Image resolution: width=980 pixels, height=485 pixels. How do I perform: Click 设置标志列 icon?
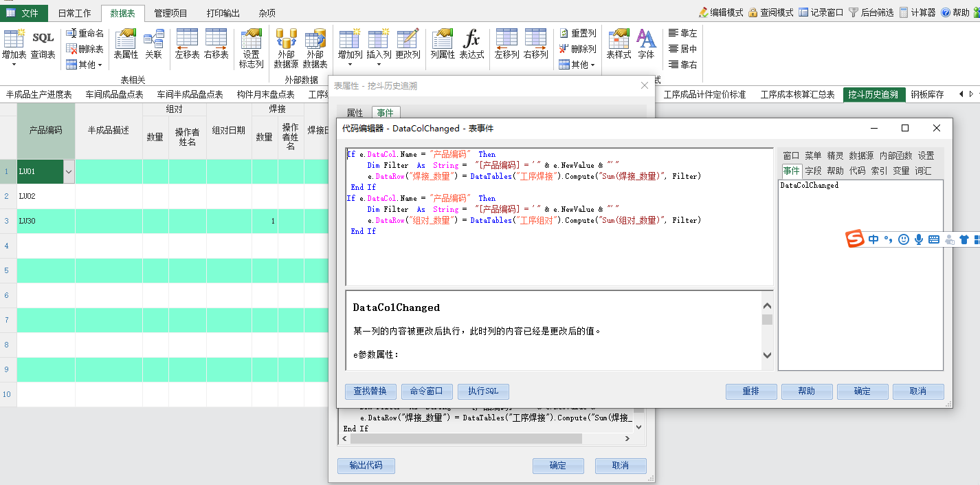click(x=251, y=48)
